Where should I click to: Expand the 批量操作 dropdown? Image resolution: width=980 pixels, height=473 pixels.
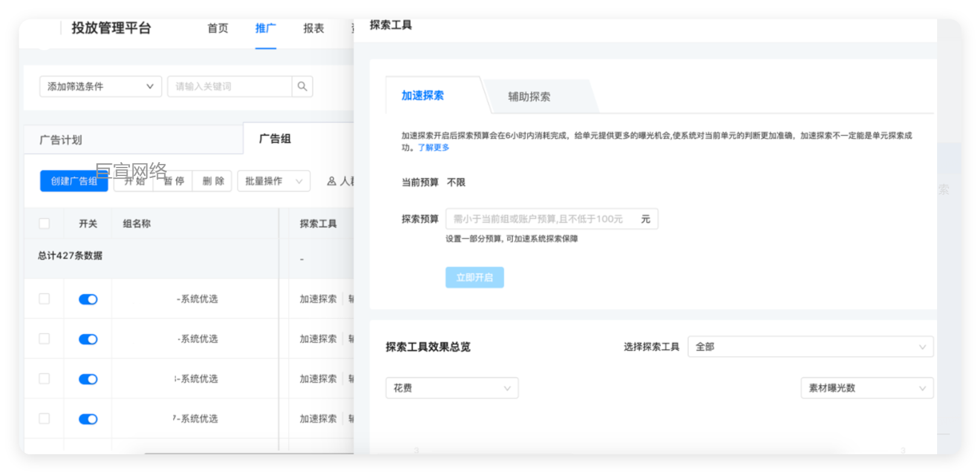pos(274,181)
